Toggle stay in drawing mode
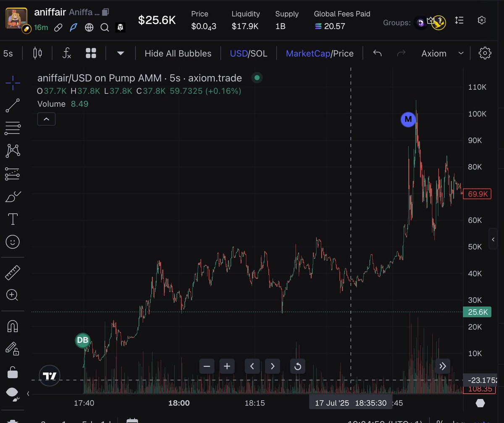This screenshot has width=504, height=423. tap(13, 348)
